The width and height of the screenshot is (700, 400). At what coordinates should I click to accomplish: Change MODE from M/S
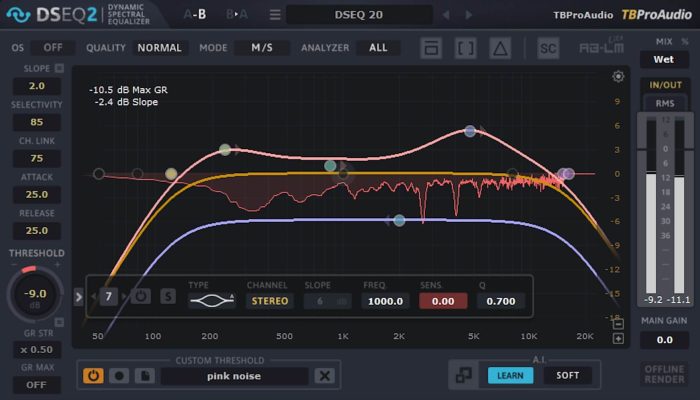pyautogui.click(x=262, y=48)
